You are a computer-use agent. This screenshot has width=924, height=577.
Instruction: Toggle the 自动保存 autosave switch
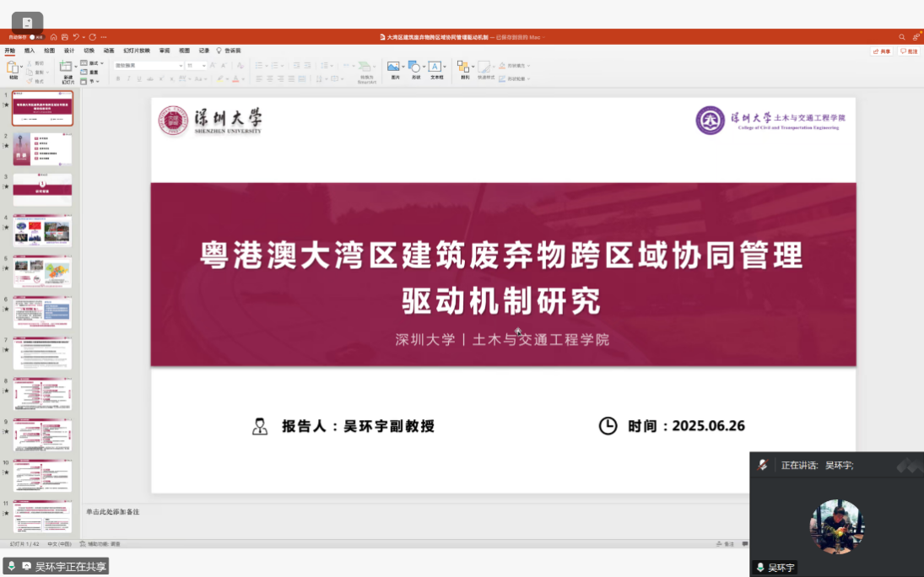click(36, 37)
